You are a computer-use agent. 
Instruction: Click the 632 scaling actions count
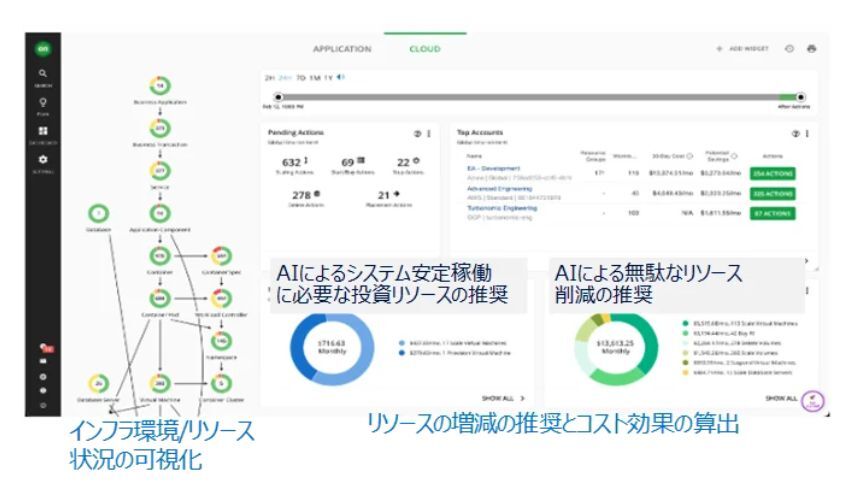click(x=294, y=162)
